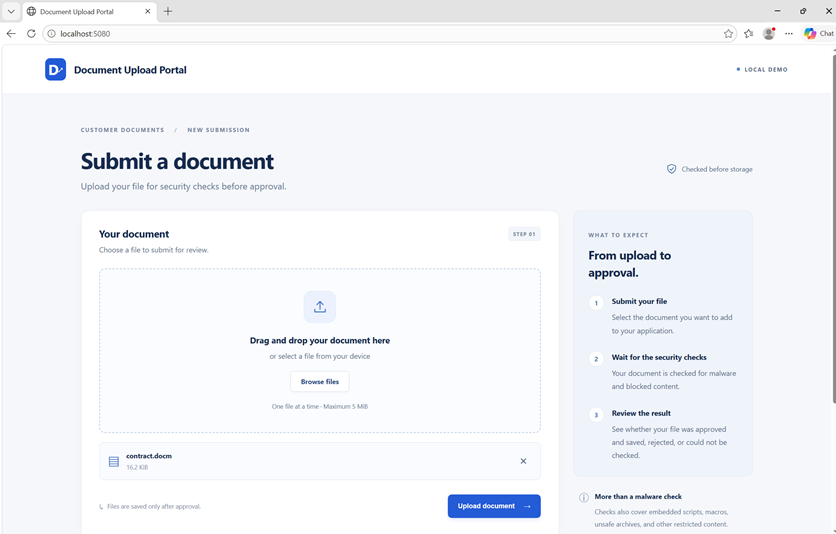836x534 pixels.
Task: Reload the page with the refresh icon
Action: (x=31, y=34)
